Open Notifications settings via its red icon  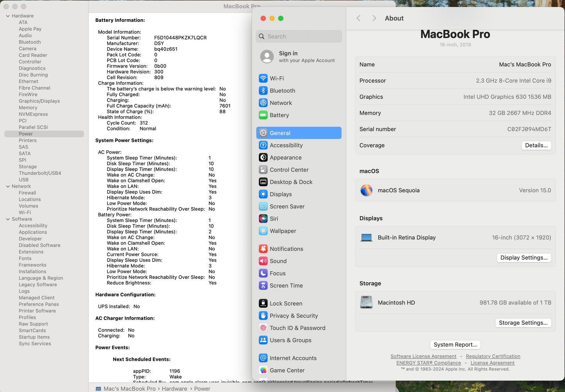[263, 249]
